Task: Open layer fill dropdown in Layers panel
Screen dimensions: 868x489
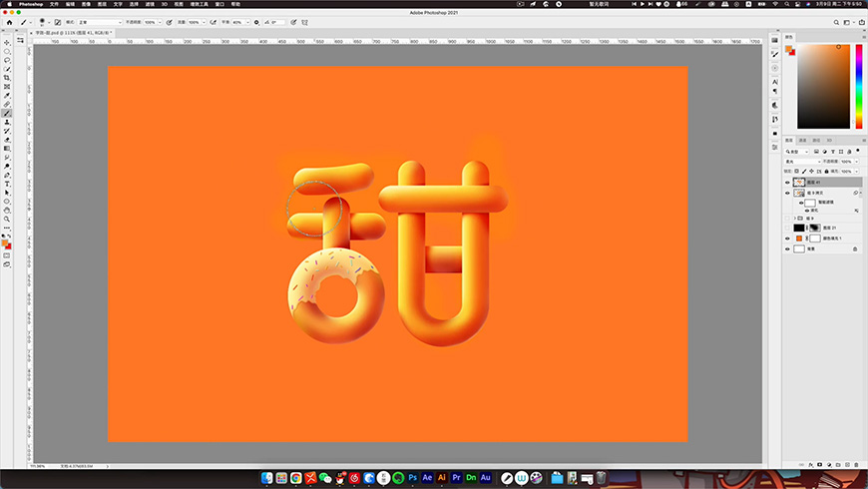Action: [856, 171]
